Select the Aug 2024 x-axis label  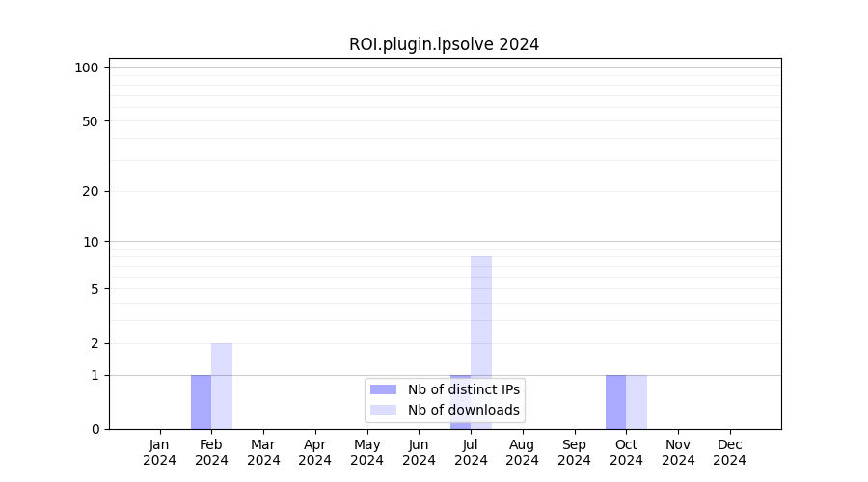[522, 452]
